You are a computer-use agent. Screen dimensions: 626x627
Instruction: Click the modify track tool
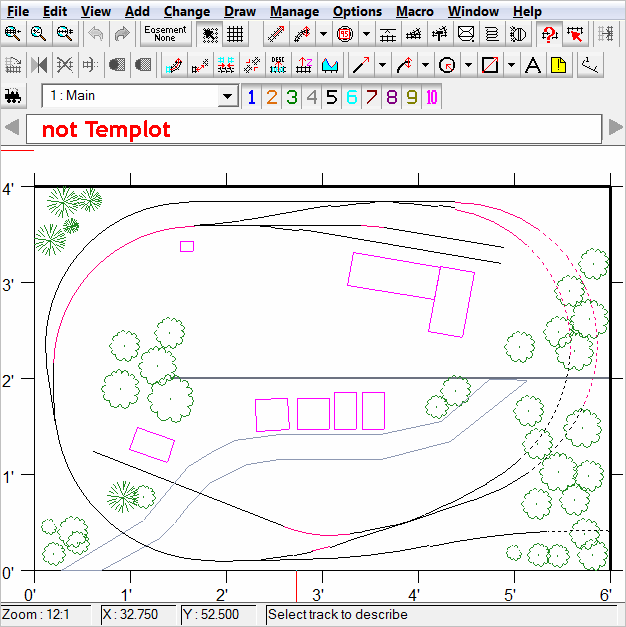[x=174, y=65]
